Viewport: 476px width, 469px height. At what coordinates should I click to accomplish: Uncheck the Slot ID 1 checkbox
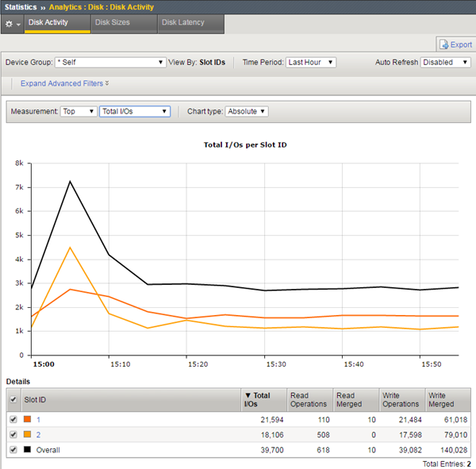tap(13, 420)
